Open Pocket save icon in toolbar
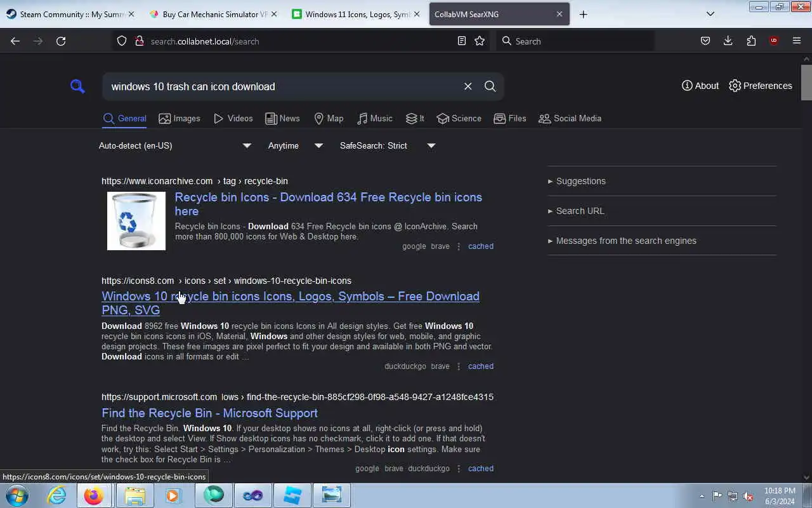The width and height of the screenshot is (812, 508). tap(705, 41)
